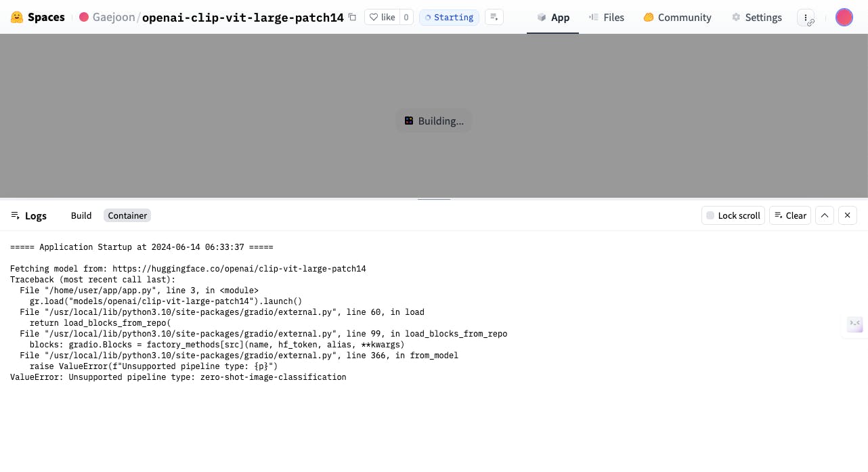Open the like count showing 0
The image size is (868, 472).
406,17
